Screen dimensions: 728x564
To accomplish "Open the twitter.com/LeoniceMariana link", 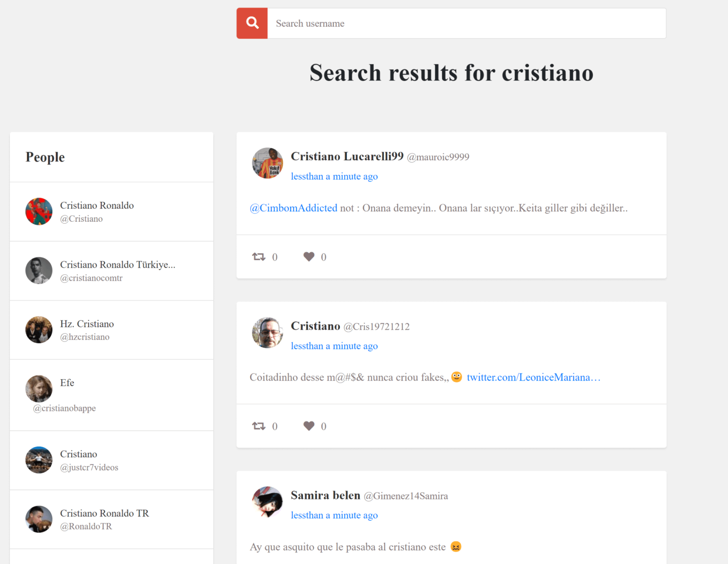I will [x=533, y=377].
